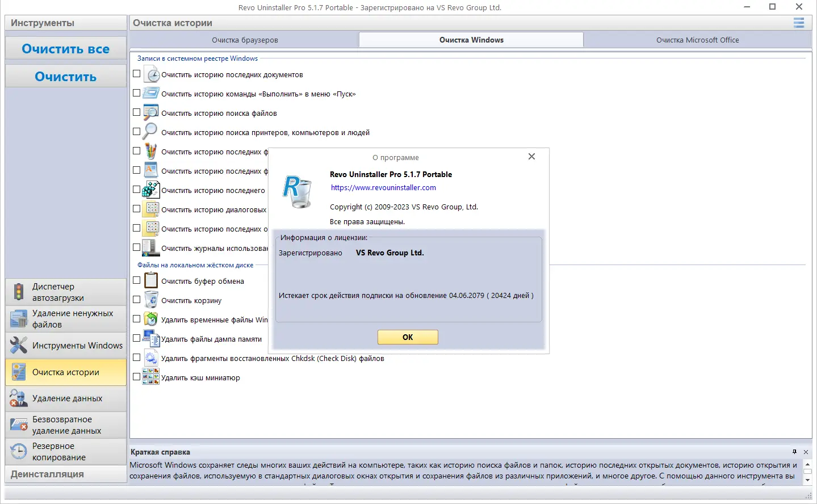The image size is (817, 504).
Task: Tick the «Удалить временные файлы» checkbox
Action: (136, 319)
